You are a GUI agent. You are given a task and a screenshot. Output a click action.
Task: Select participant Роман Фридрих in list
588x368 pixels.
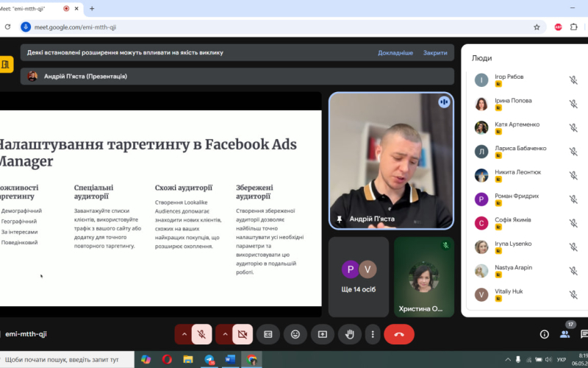click(x=527, y=199)
